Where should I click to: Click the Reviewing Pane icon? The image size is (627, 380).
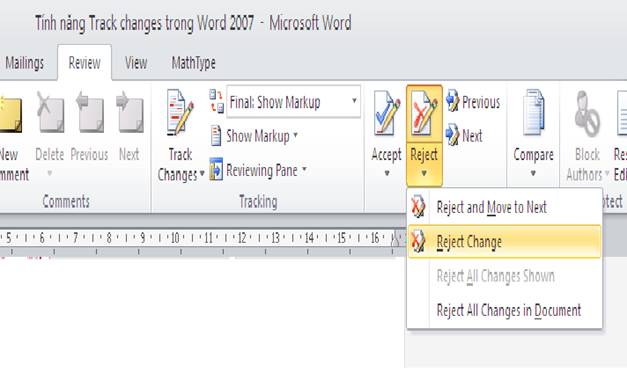click(x=216, y=170)
